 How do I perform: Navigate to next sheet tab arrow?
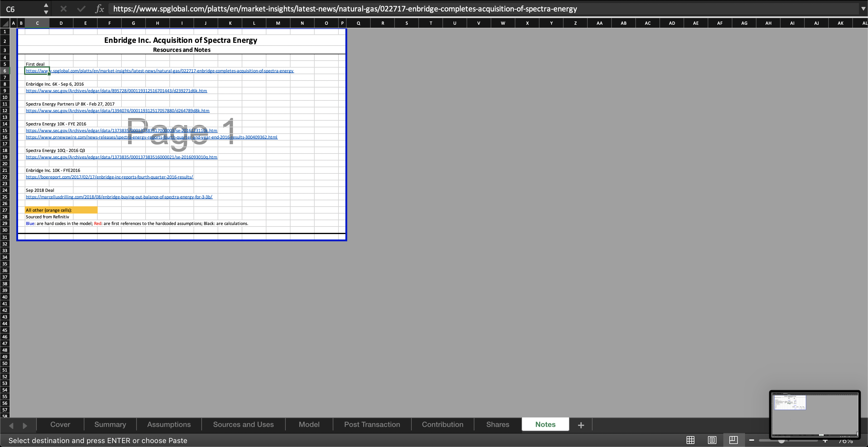point(25,425)
